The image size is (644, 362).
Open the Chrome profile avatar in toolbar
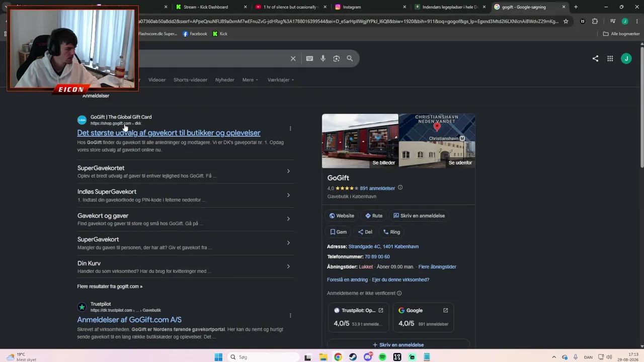point(624,21)
